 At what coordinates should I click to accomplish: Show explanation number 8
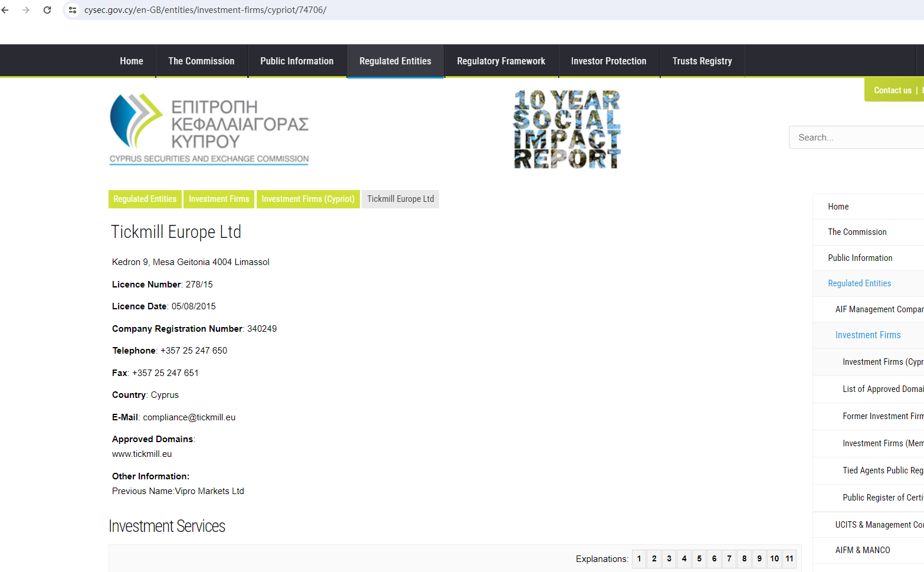click(x=745, y=559)
